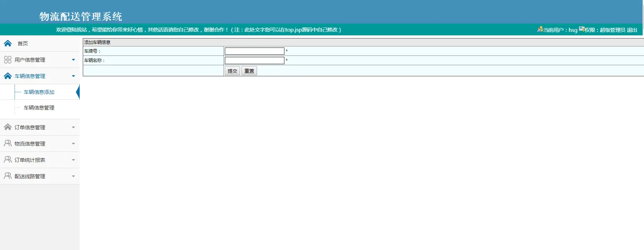Click the current user icon in header
The image size is (644, 250).
pyautogui.click(x=540, y=29)
